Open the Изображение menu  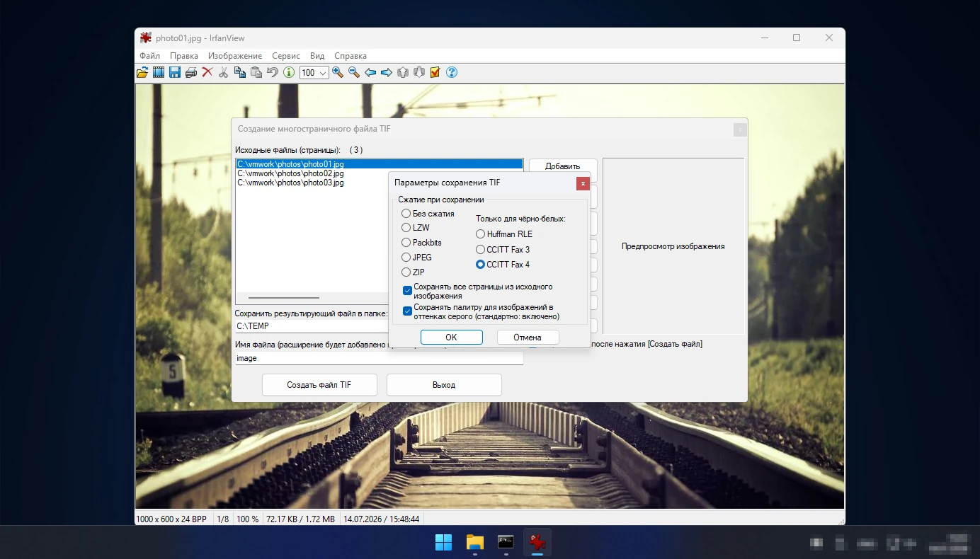[x=235, y=56]
